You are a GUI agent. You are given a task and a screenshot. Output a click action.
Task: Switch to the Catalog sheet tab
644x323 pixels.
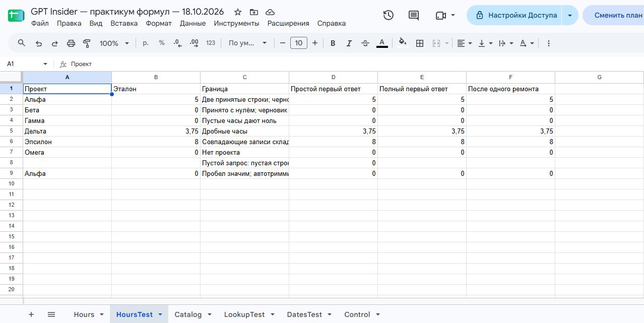(x=188, y=314)
